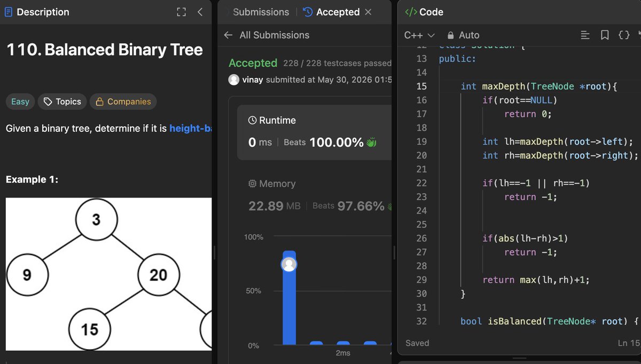
Task: Select the Memory stats section
Action: pyautogui.click(x=319, y=195)
